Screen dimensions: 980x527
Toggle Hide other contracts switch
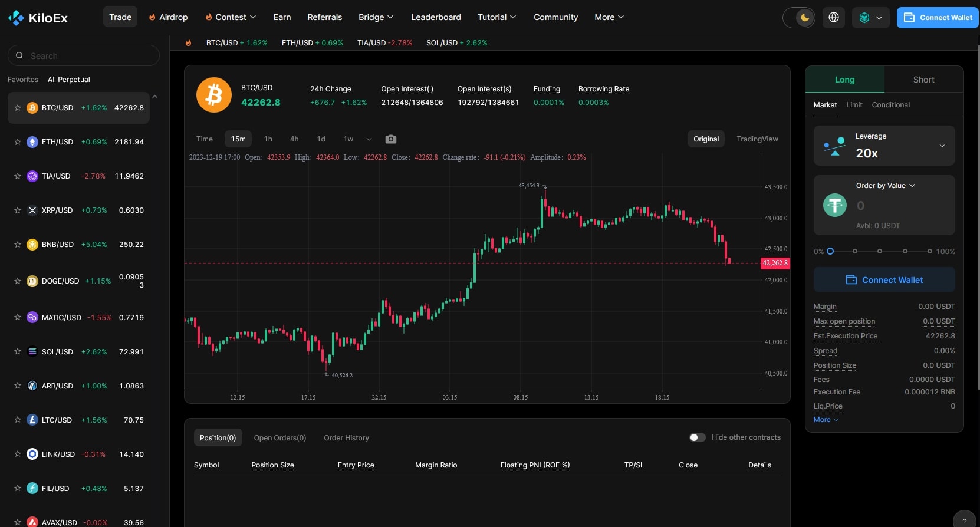pyautogui.click(x=698, y=437)
